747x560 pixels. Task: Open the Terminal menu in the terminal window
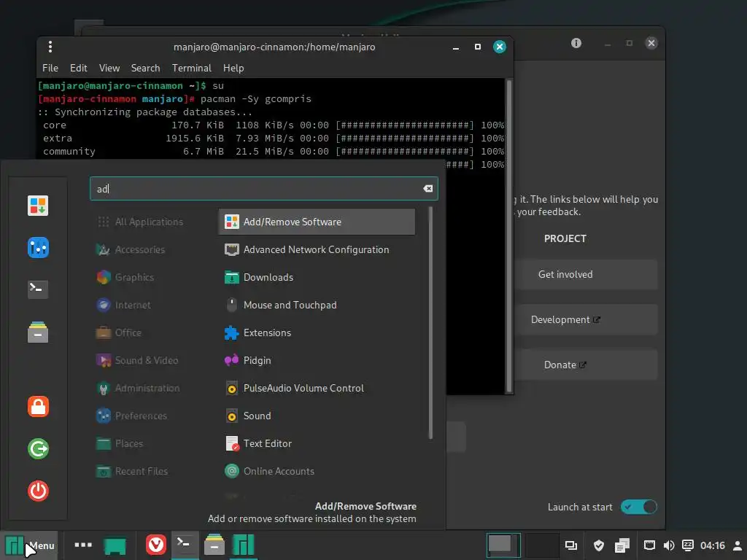click(x=192, y=68)
